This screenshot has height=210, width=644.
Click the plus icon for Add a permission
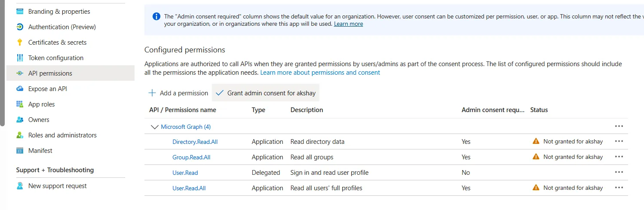[152, 93]
